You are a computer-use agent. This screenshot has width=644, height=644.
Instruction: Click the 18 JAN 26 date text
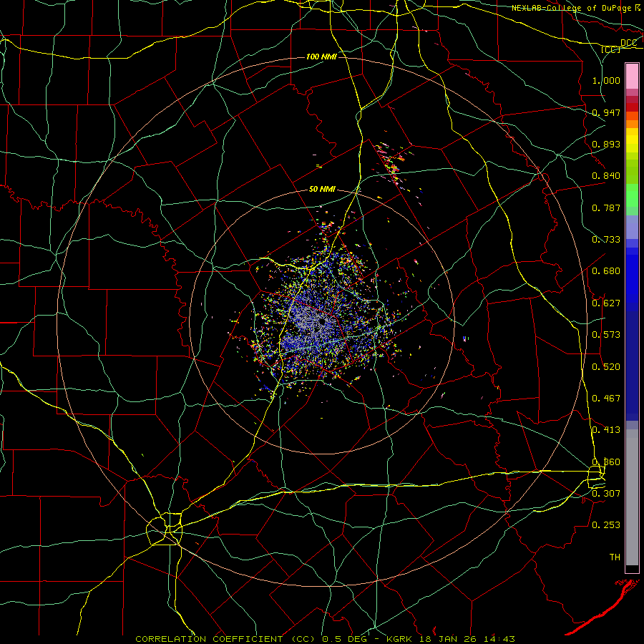[x=447, y=639]
